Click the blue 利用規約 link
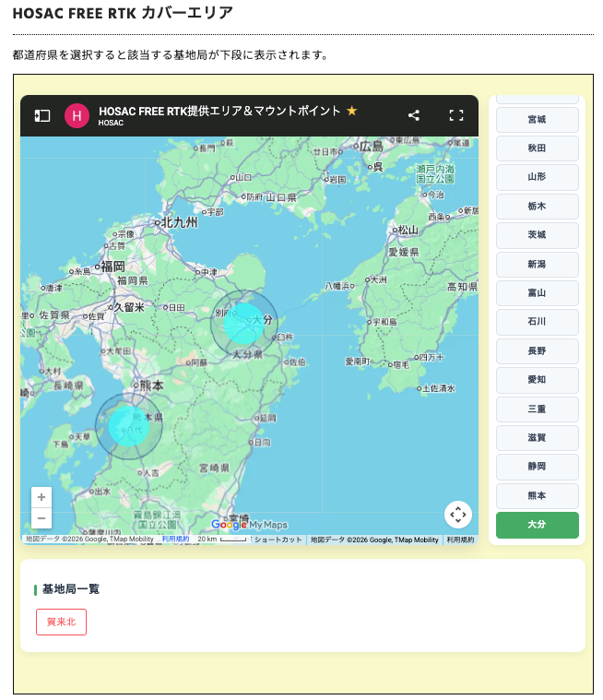The image size is (603, 700). (175, 539)
